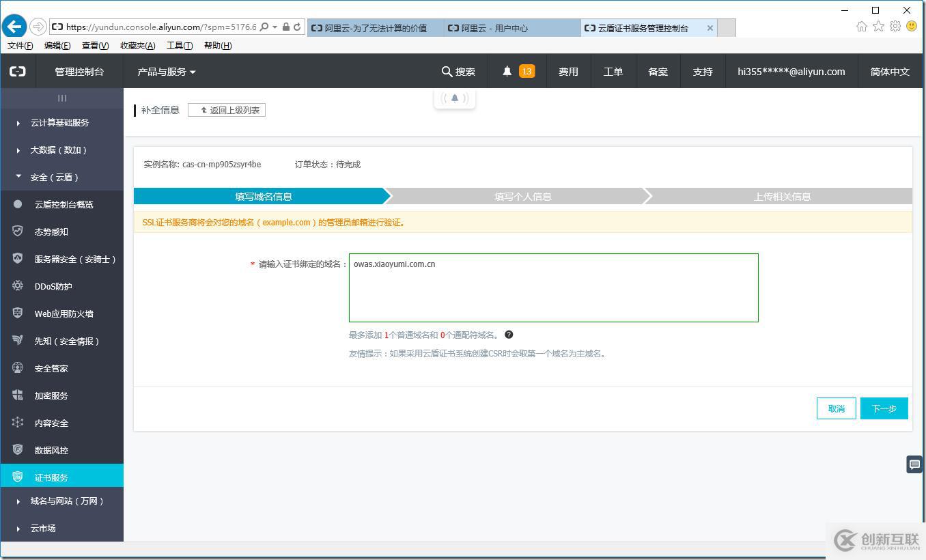Open the 支持 header link
Screen dimensions: 926x560
703,72
